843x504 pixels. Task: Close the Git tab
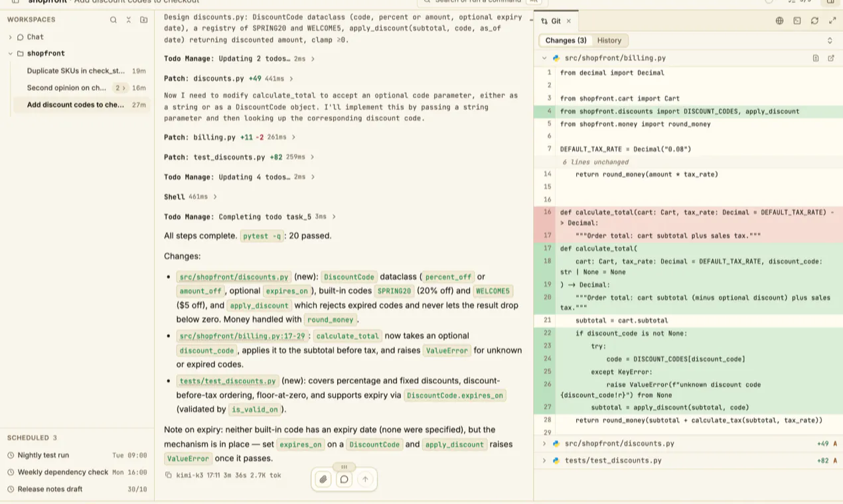click(569, 21)
